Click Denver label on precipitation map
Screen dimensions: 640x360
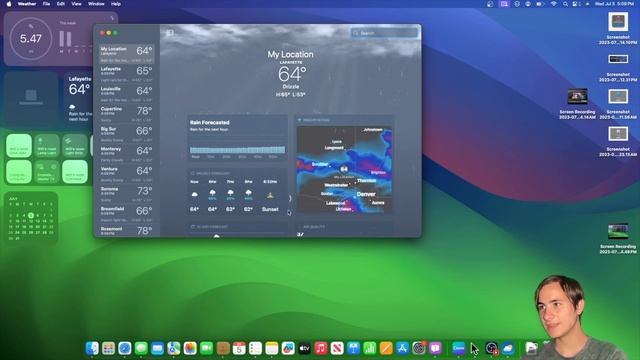pos(366,194)
